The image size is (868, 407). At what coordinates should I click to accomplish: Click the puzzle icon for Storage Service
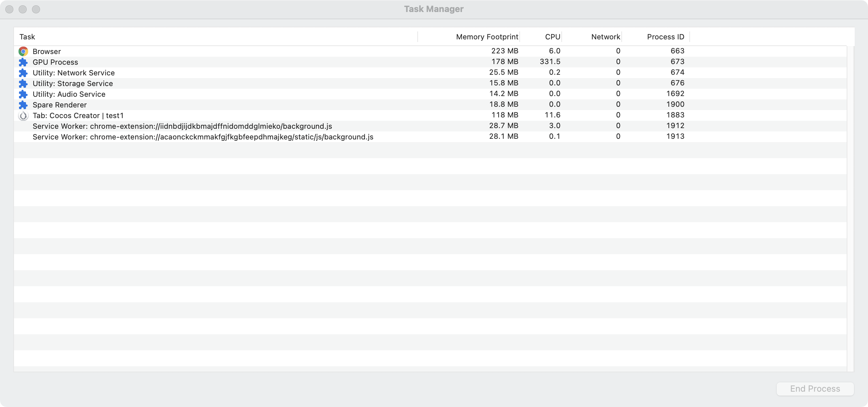point(23,83)
